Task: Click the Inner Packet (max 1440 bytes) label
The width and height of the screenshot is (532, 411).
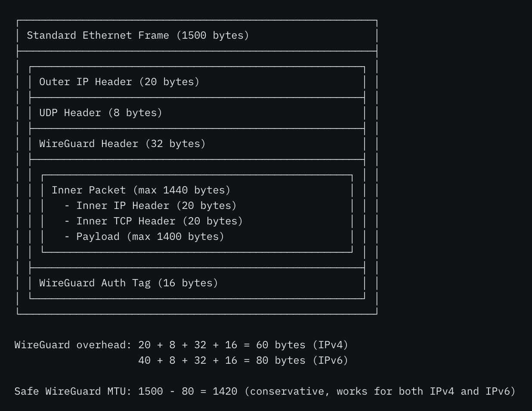Action: pos(141,190)
